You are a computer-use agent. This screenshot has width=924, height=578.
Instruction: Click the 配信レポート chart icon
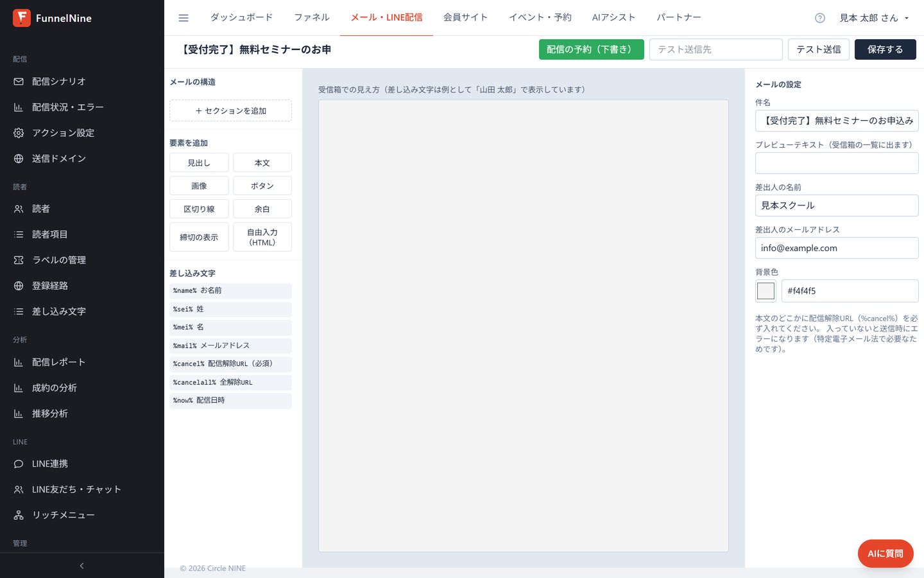[x=19, y=362]
